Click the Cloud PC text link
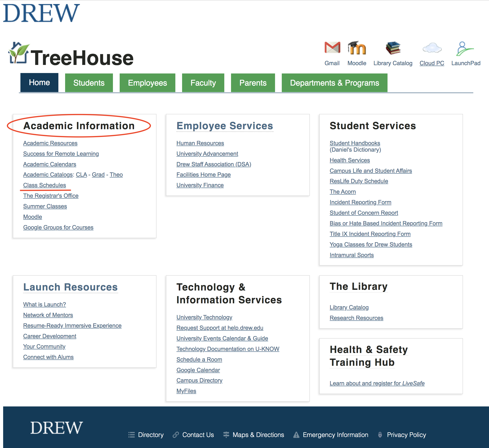This screenshot has width=489, height=448. click(x=432, y=63)
